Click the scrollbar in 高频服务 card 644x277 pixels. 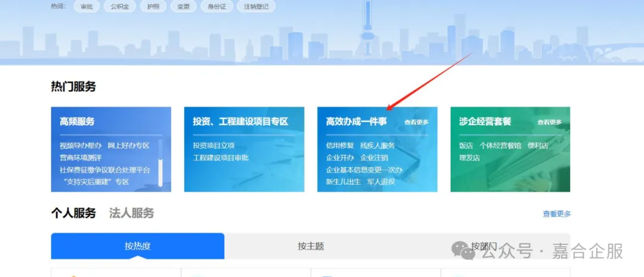pos(160,163)
